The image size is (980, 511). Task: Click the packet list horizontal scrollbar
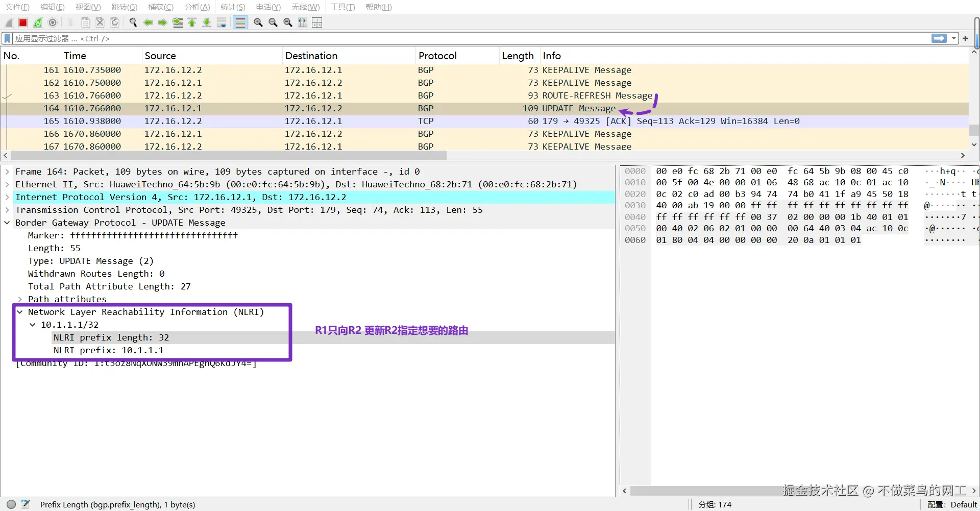tap(229, 155)
